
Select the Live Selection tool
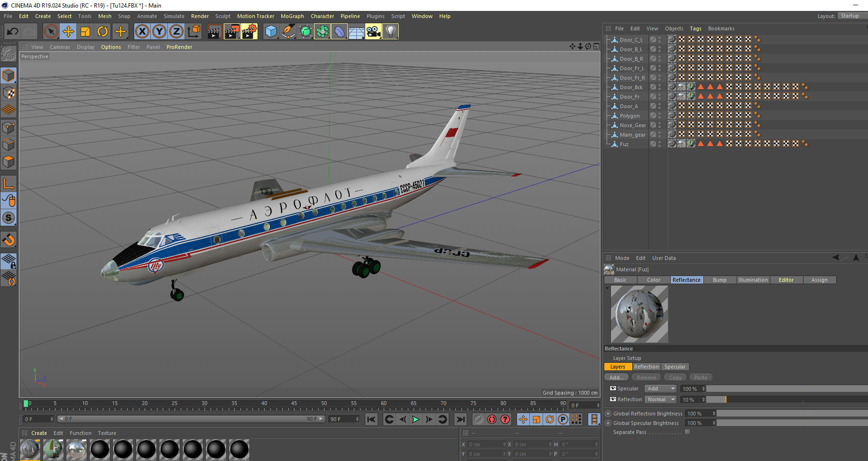tap(51, 32)
